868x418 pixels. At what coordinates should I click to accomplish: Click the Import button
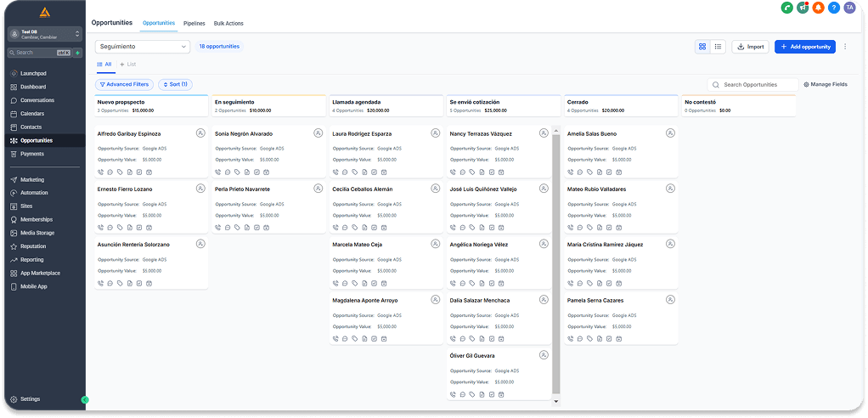750,47
